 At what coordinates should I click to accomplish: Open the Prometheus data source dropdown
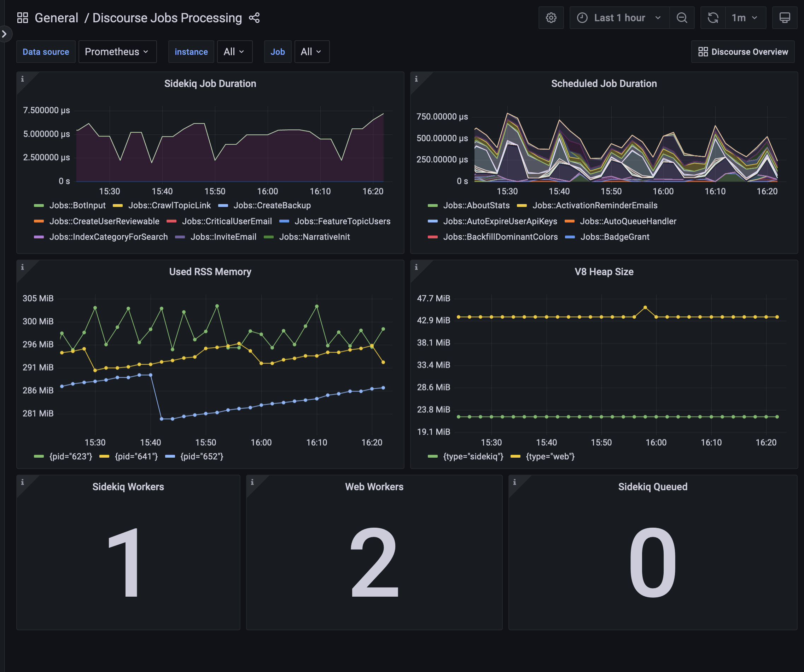pos(117,51)
